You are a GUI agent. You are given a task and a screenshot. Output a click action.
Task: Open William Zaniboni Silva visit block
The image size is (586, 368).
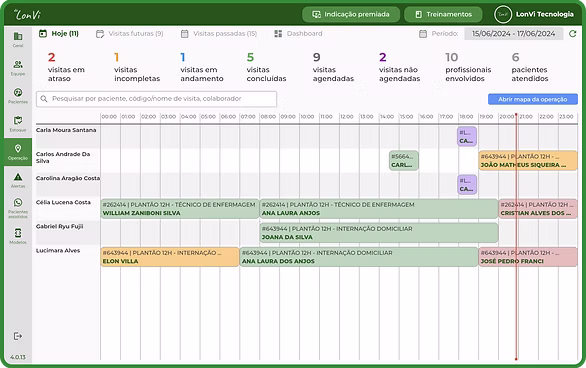(179, 209)
